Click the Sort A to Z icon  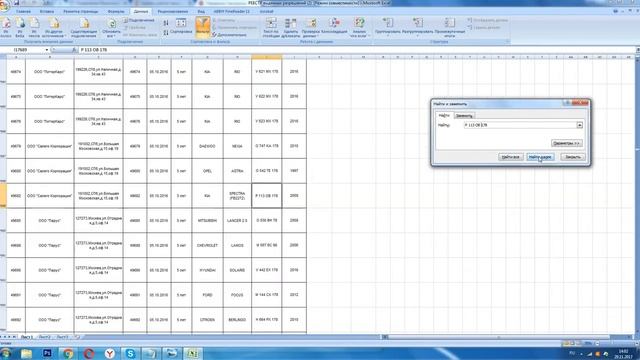point(166,23)
